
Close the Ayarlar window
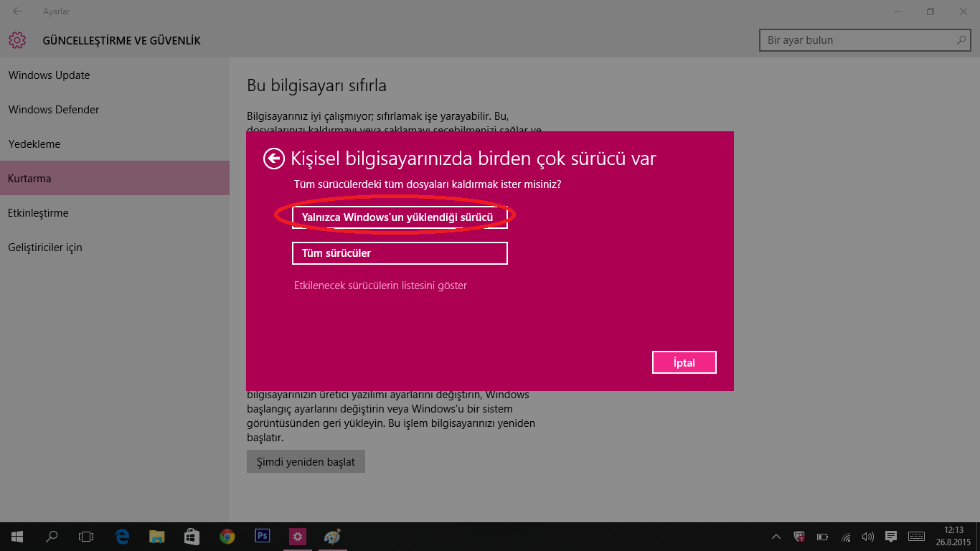click(963, 11)
